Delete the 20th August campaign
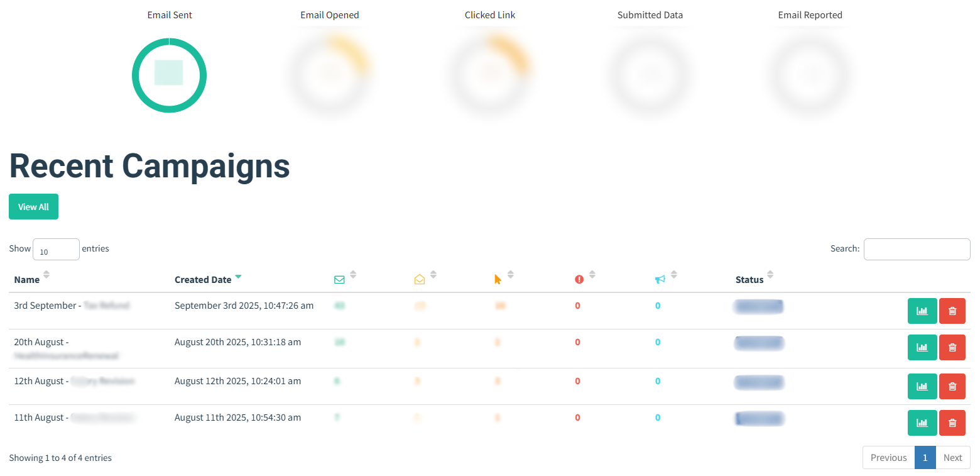 [x=952, y=348]
